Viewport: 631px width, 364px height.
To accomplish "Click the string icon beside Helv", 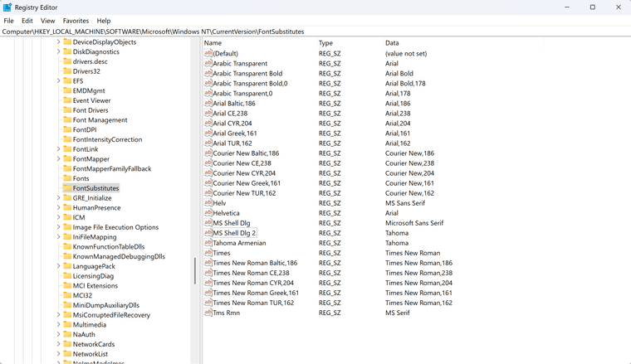I will click(x=208, y=203).
